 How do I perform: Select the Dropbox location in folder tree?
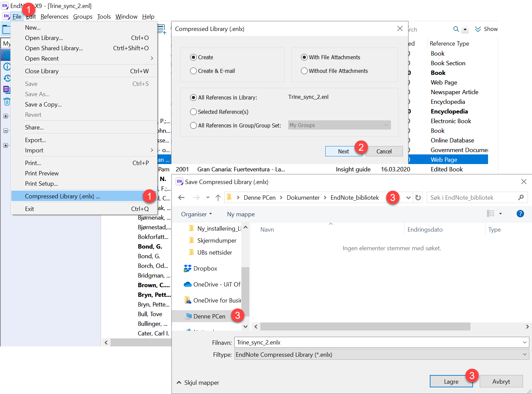click(205, 269)
